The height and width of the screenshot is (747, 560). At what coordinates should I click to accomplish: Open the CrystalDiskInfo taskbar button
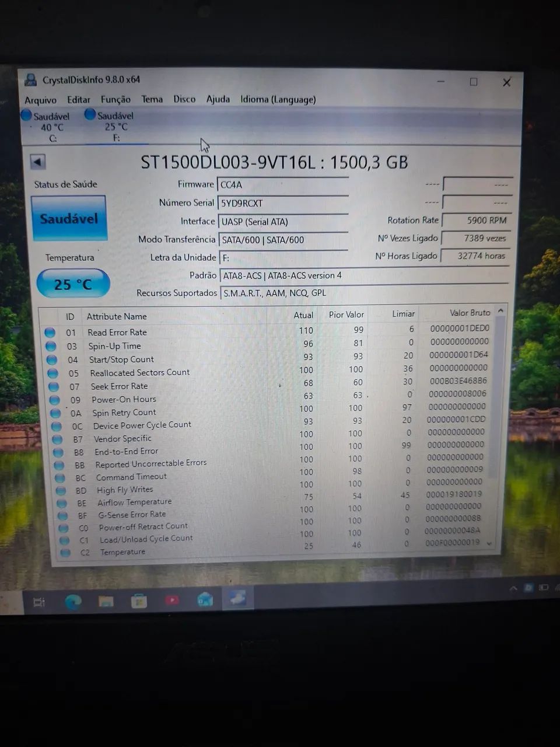237,598
